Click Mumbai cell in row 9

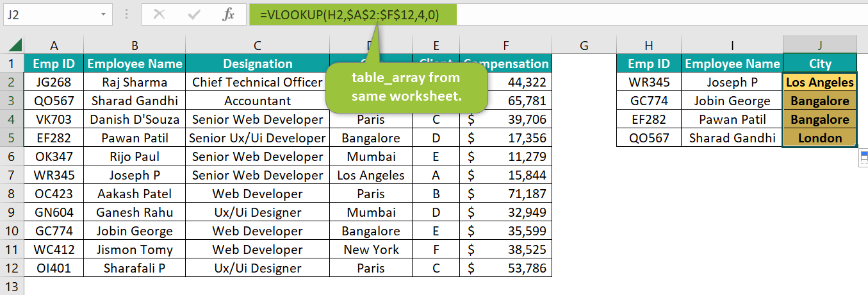pos(371,212)
